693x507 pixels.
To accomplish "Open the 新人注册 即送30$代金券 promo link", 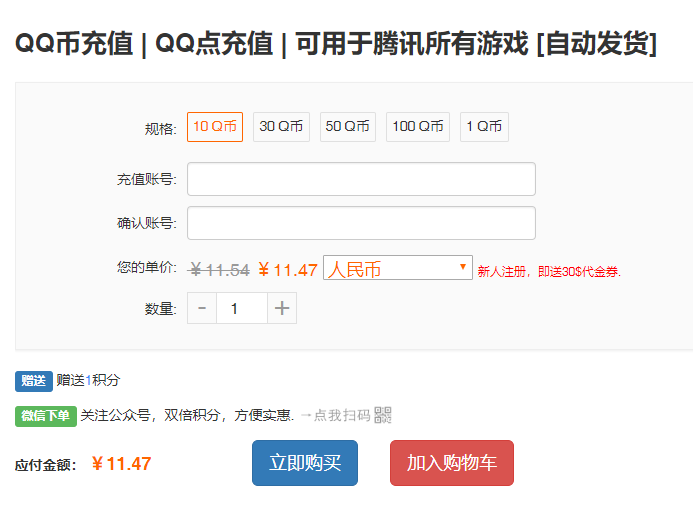I will [x=549, y=271].
